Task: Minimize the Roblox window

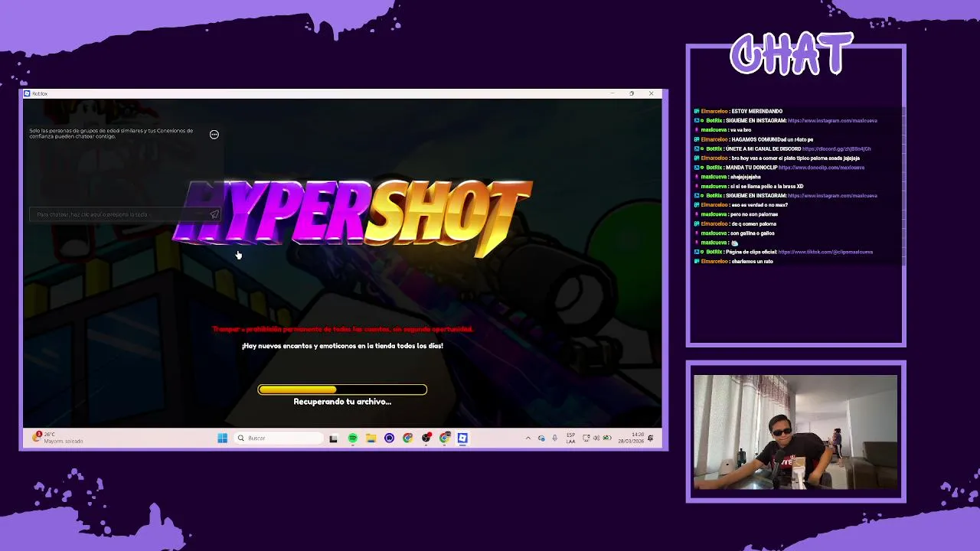Action: [x=612, y=93]
